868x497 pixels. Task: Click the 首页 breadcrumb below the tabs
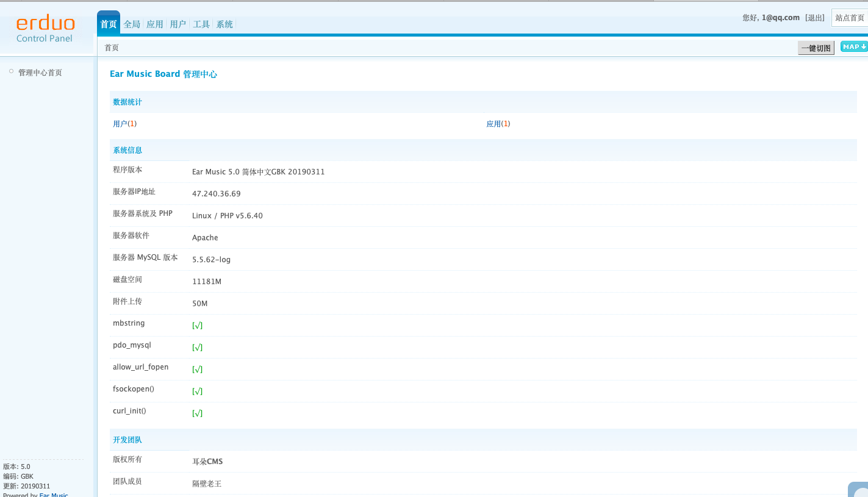click(112, 48)
